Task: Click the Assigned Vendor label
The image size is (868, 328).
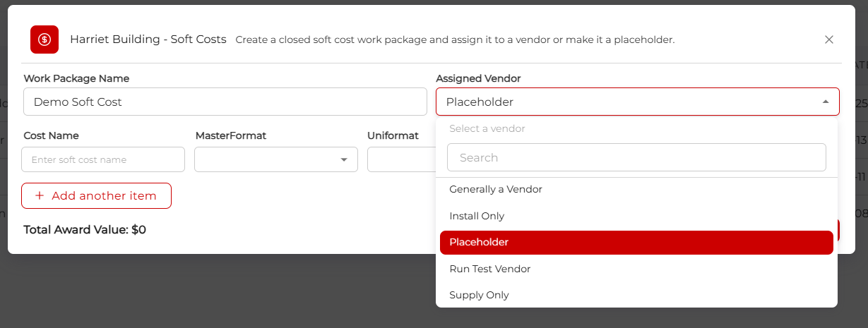Action: pyautogui.click(x=478, y=78)
